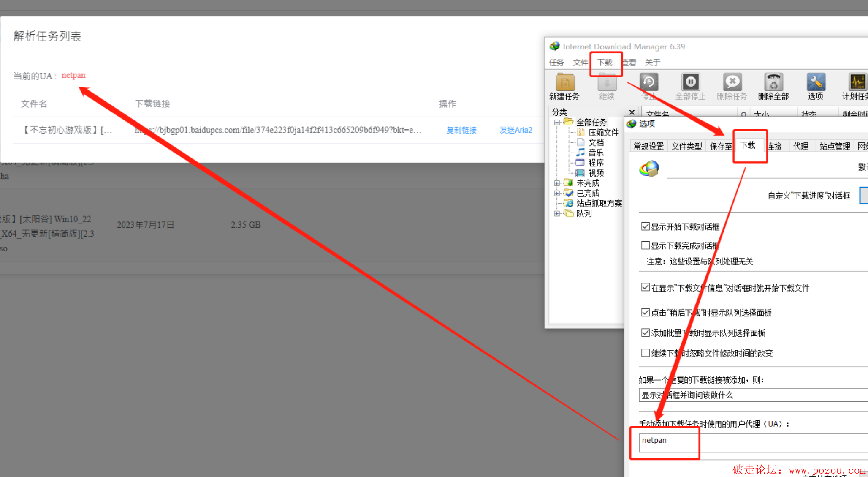This screenshot has height=477, width=868.
Task: Switch to the 常规设置 tab
Action: pos(648,146)
